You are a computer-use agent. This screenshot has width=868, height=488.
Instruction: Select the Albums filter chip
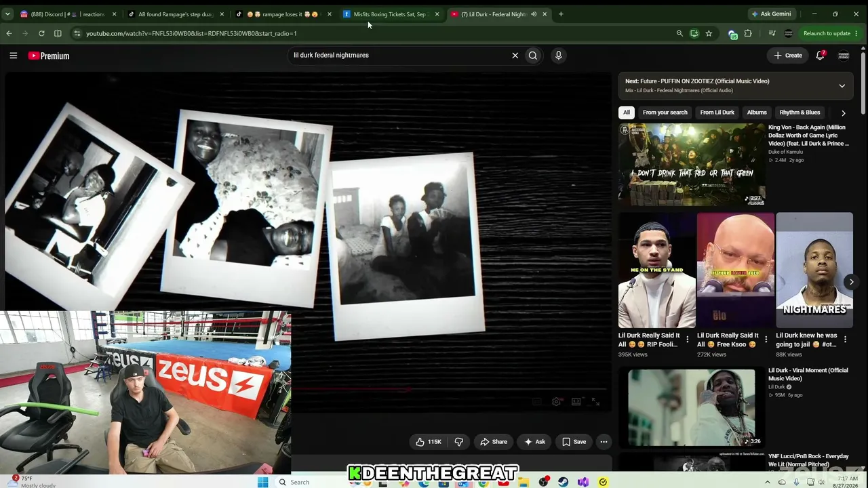(x=757, y=113)
